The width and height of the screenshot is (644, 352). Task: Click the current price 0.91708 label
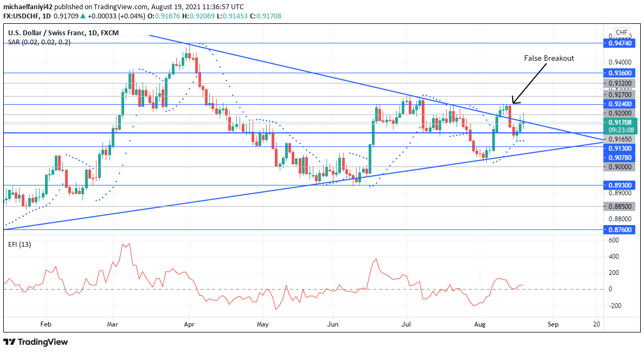pos(620,123)
